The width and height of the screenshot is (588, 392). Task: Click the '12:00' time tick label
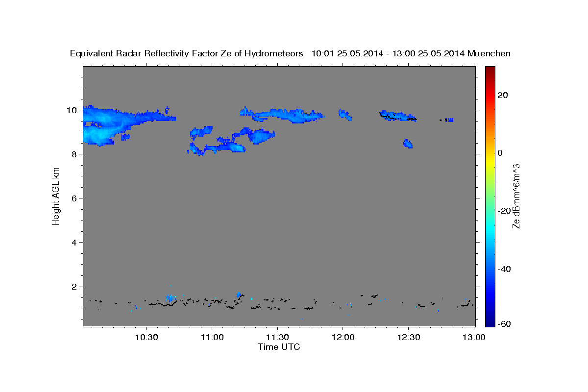[x=343, y=337]
